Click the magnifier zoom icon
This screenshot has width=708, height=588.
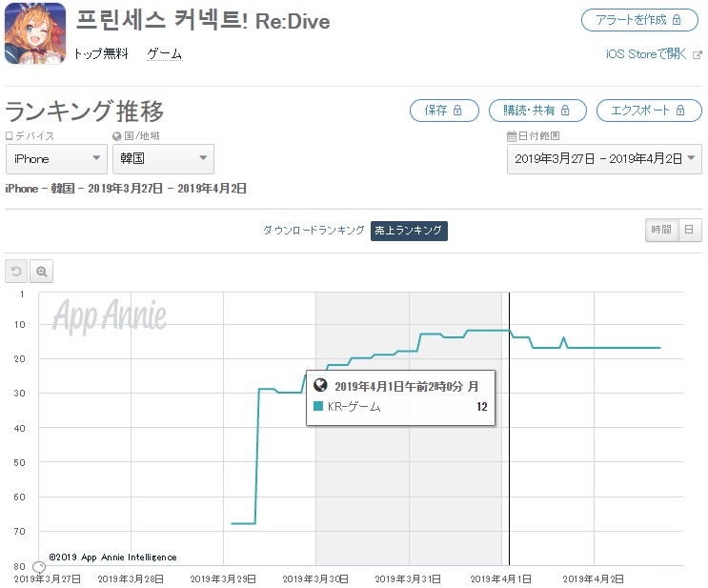pos(42,272)
